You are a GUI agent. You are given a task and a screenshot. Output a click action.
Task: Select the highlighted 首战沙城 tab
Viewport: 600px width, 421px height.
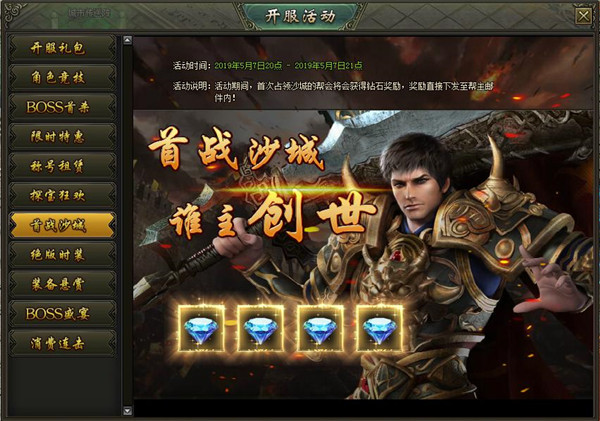62,225
